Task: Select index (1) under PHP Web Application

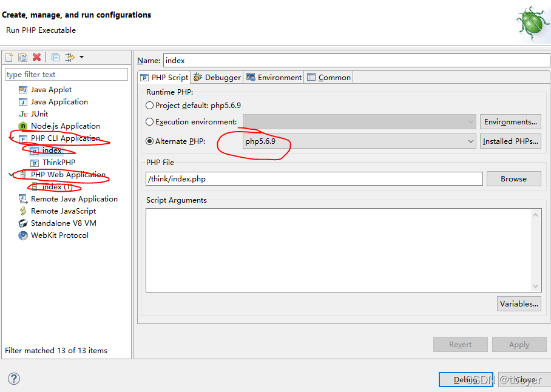Action: pos(57,187)
